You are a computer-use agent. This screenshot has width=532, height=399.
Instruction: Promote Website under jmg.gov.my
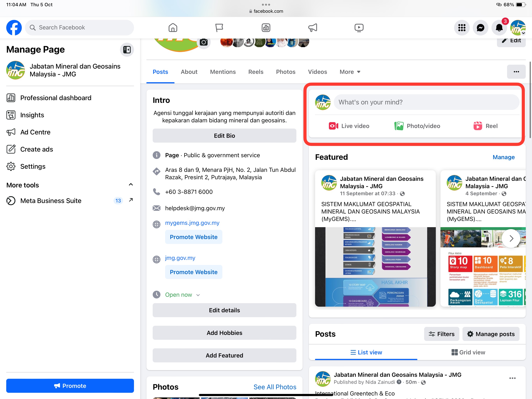pyautogui.click(x=194, y=272)
